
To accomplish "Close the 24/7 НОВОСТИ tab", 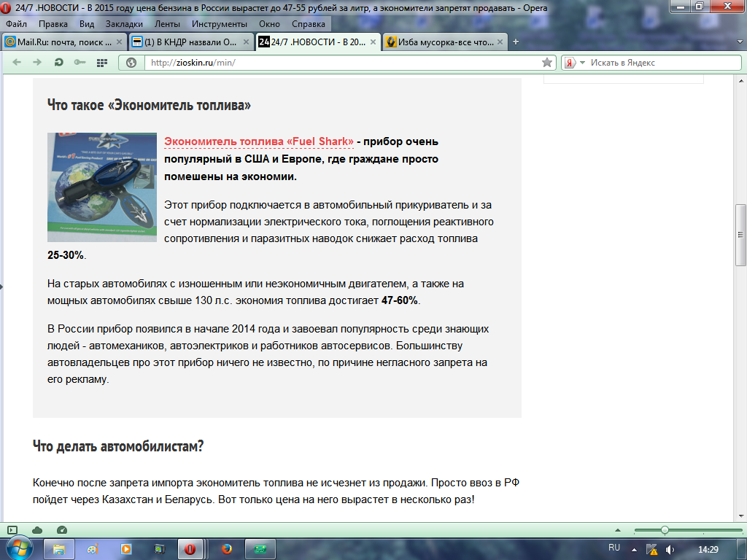I will (x=373, y=42).
